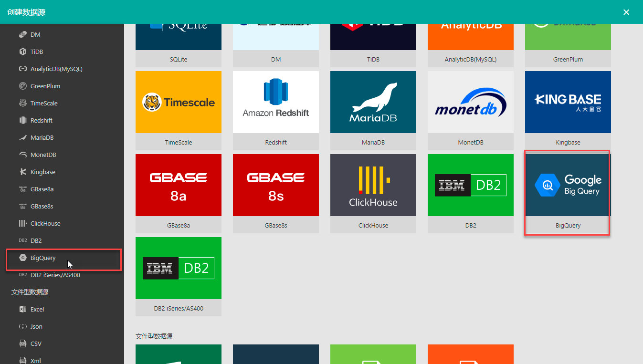Click the 文件型数据源 header in sidebar
643x364 pixels.
tap(30, 292)
